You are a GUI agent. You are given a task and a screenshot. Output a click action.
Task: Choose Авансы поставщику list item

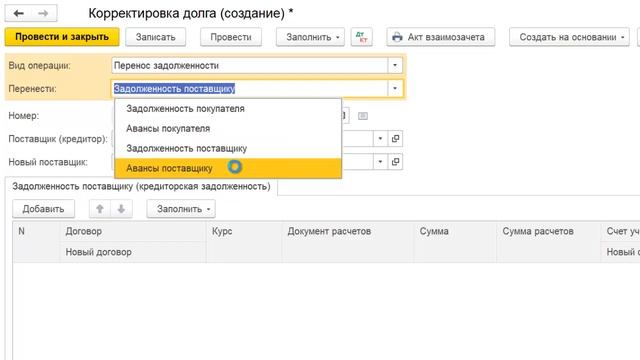click(x=228, y=168)
